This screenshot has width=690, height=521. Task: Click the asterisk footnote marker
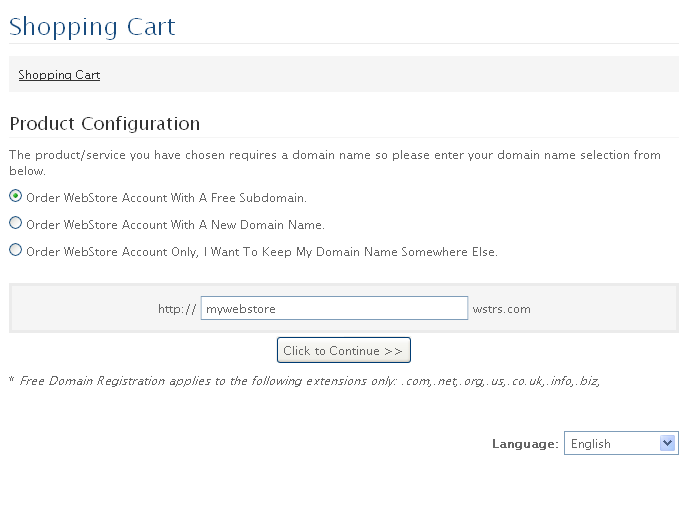click(11, 379)
